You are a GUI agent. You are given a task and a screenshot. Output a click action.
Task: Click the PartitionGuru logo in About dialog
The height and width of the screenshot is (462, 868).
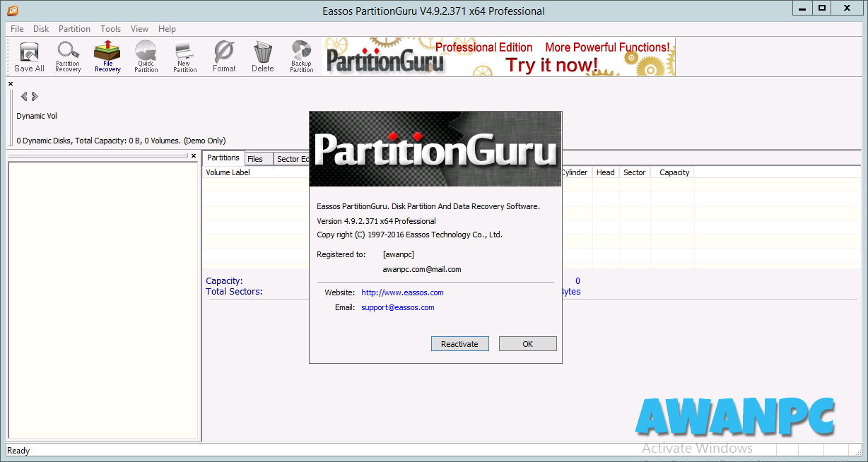click(x=435, y=149)
